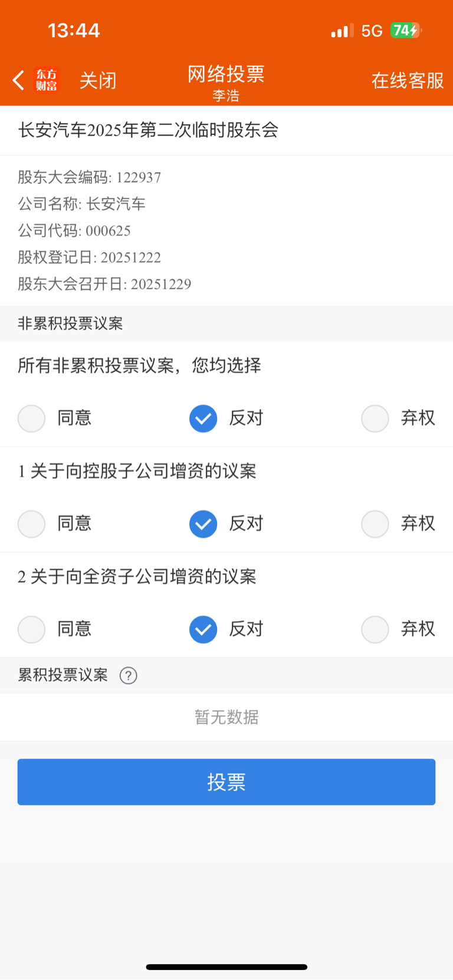Open the cumulative voting help question-mark icon

tap(128, 675)
